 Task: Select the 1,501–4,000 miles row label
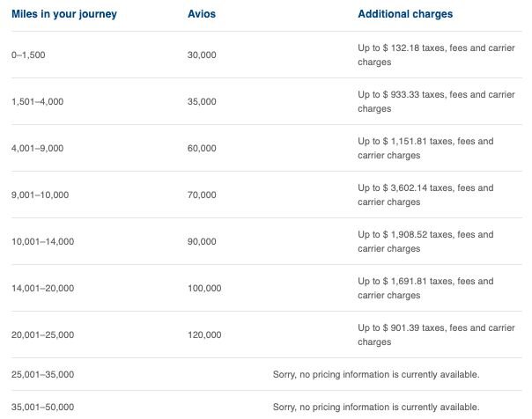coord(37,102)
